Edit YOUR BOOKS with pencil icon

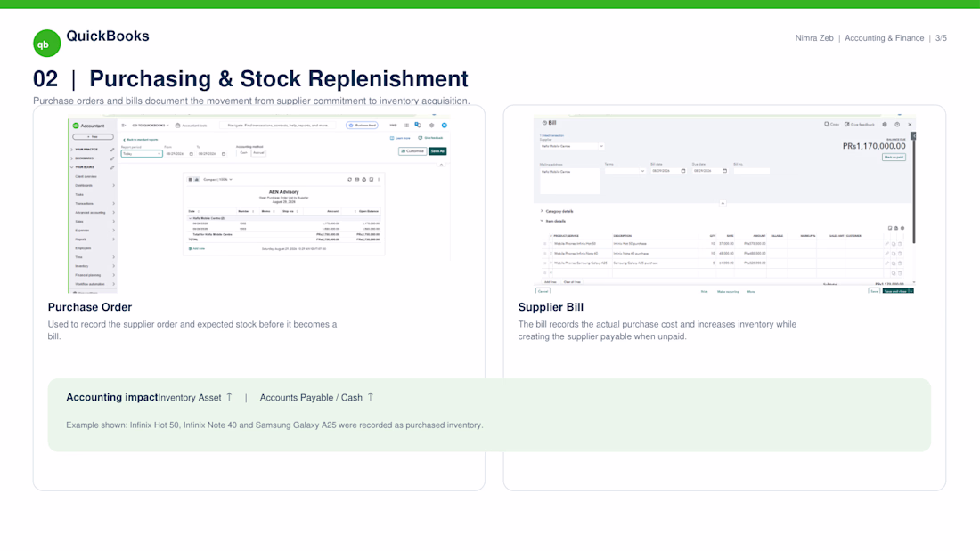click(112, 167)
